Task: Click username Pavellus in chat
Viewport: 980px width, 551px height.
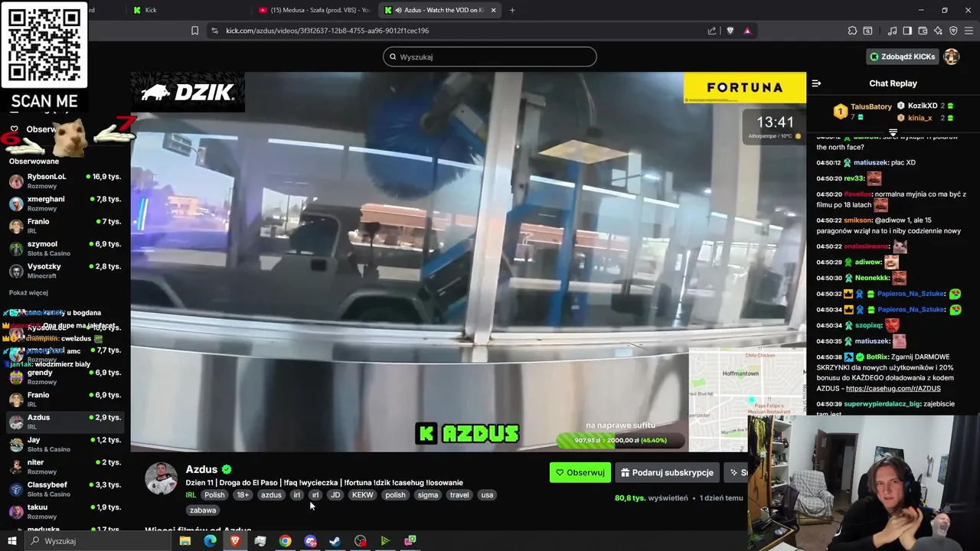Action: click(857, 194)
